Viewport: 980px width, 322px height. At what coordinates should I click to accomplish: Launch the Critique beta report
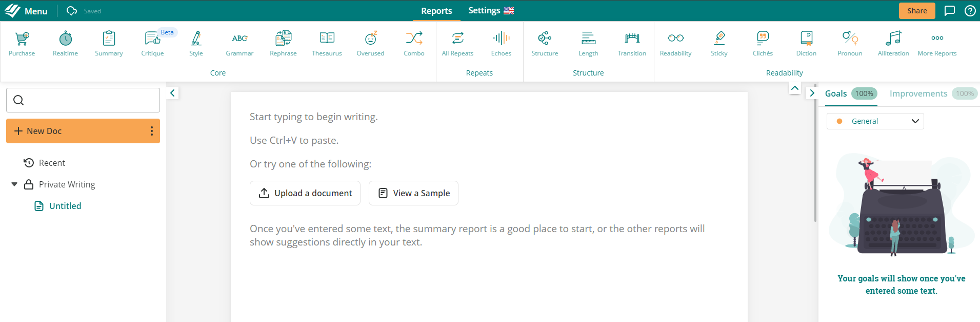pyautogui.click(x=153, y=44)
